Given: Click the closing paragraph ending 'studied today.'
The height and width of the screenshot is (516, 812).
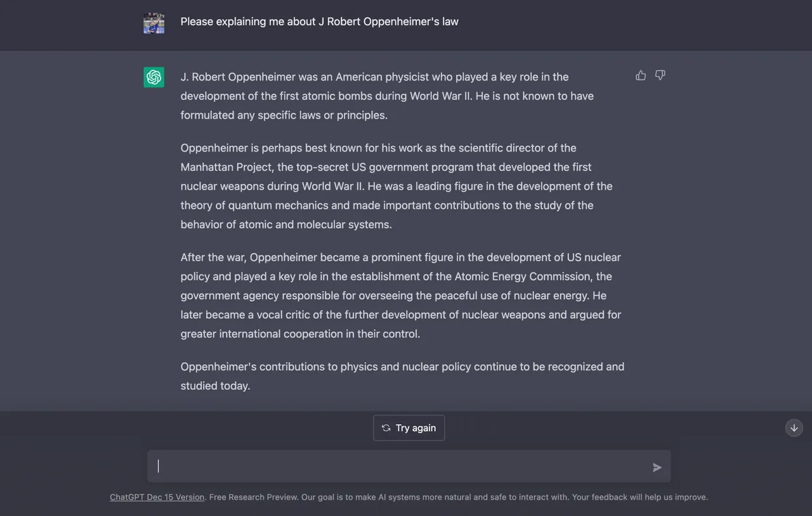Looking at the screenshot, I should pyautogui.click(x=402, y=376).
